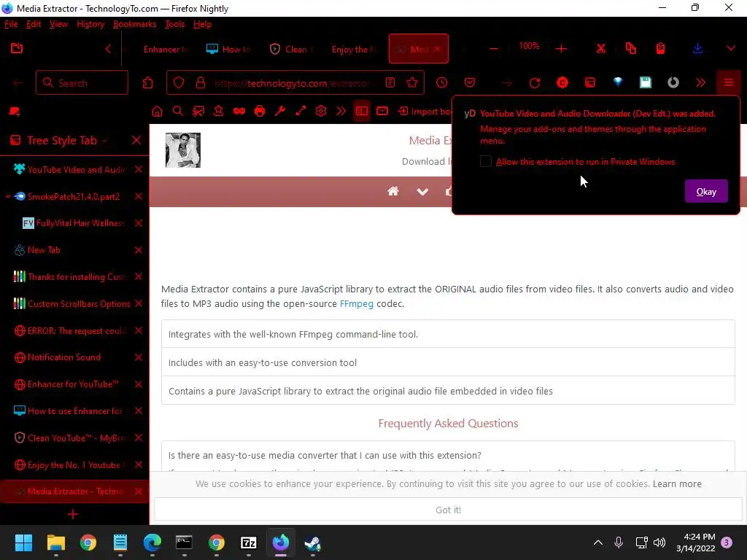
Task: Toggle Reader View in address bar
Action: (390, 83)
